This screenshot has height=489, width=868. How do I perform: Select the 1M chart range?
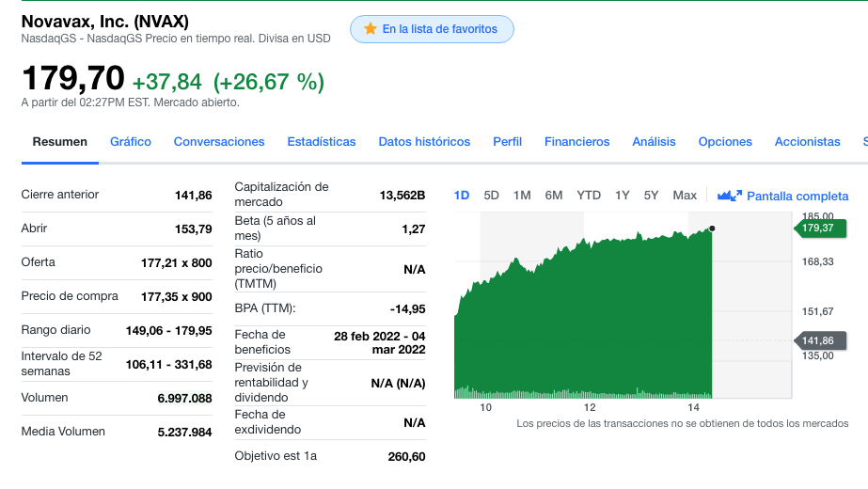click(522, 196)
